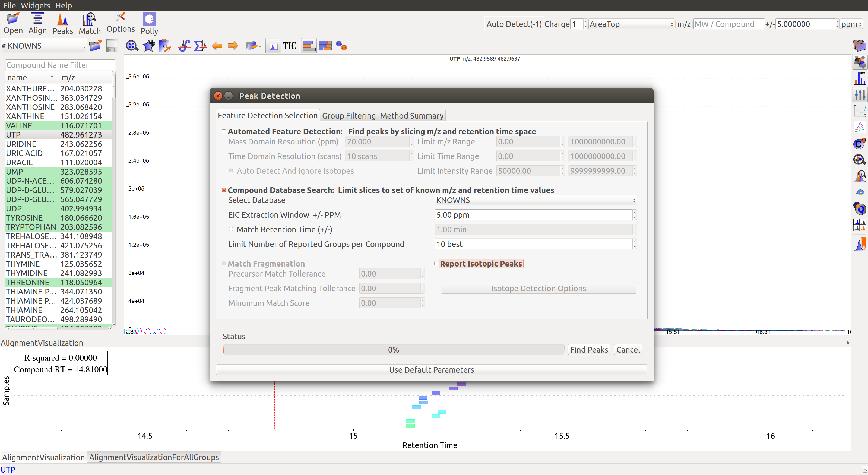
Task: Click the zoom-to-fit magnifier icon
Action: pos(132,46)
